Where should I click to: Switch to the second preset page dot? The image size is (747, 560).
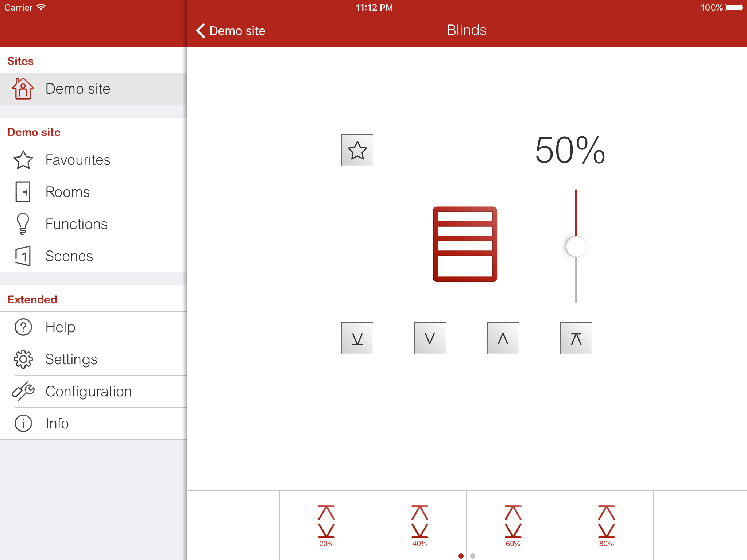click(473, 556)
